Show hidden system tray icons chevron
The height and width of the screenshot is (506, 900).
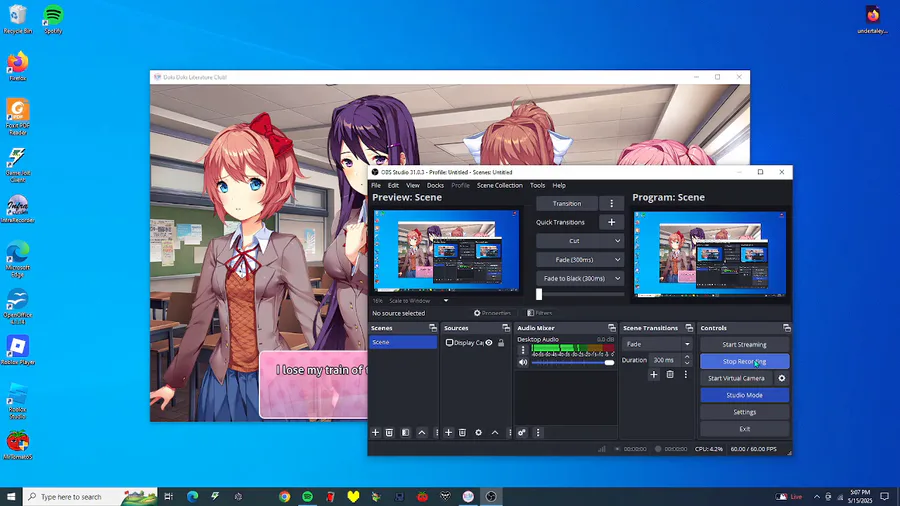click(817, 497)
